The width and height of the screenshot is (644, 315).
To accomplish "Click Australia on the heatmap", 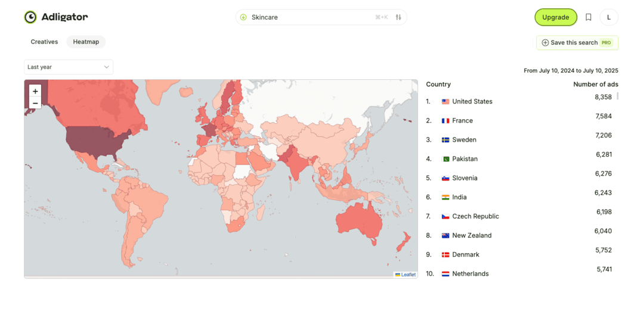I will click(x=360, y=222).
